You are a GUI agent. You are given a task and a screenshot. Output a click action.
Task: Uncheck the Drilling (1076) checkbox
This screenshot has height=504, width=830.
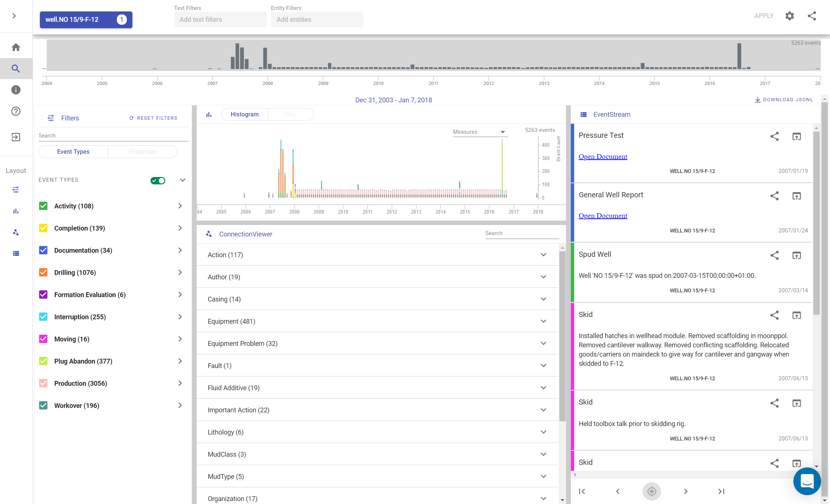point(43,272)
